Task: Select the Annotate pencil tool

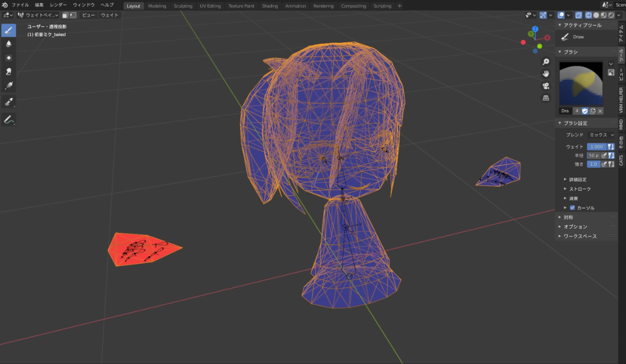Action: (9, 119)
